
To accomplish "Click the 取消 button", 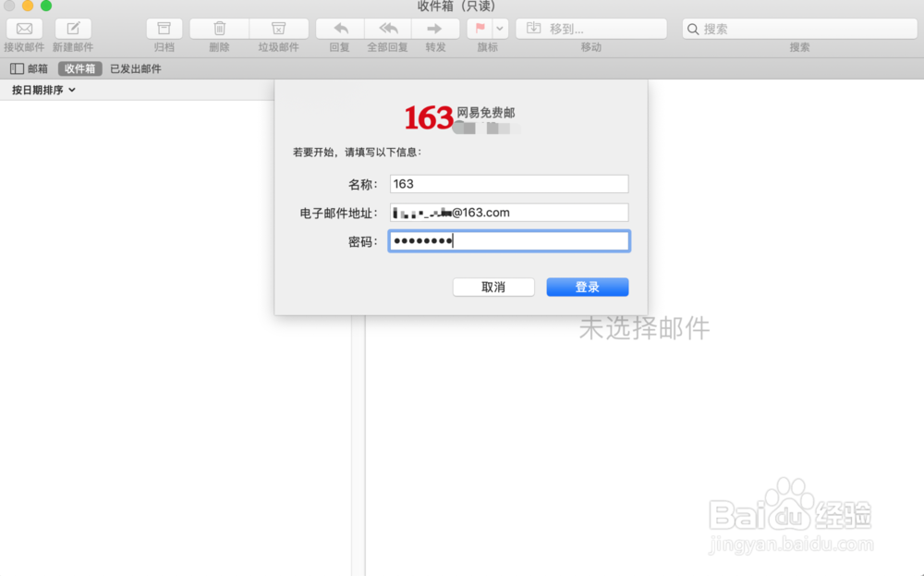I will click(493, 288).
